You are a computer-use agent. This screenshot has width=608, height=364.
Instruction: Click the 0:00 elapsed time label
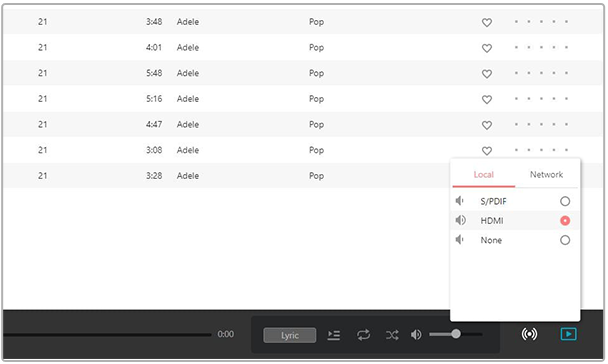pyautogui.click(x=225, y=334)
